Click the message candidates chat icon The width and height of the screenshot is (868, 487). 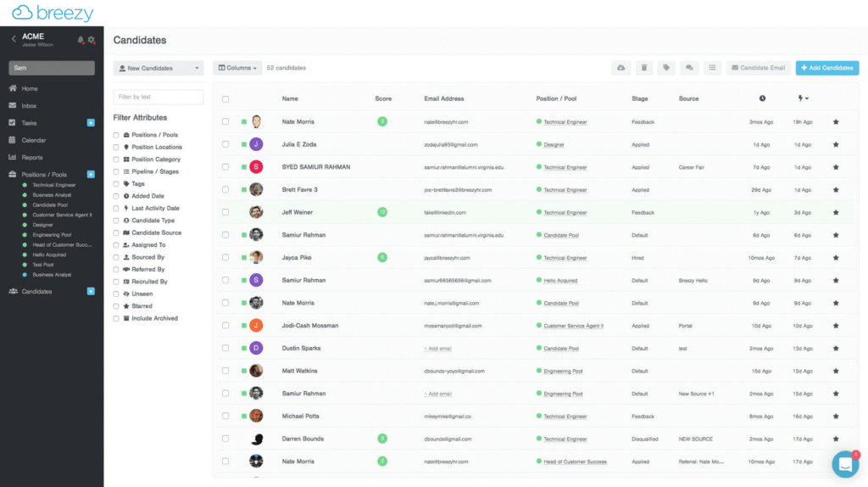(x=689, y=68)
